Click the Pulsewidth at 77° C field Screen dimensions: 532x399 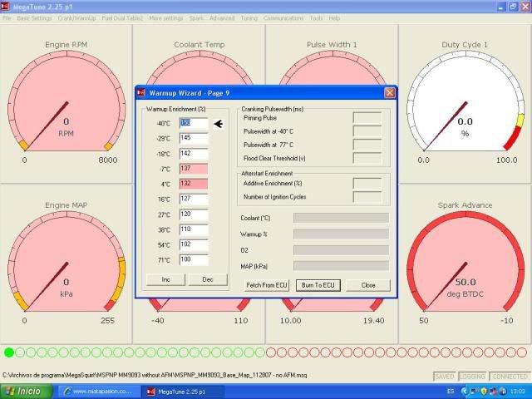tap(367, 145)
